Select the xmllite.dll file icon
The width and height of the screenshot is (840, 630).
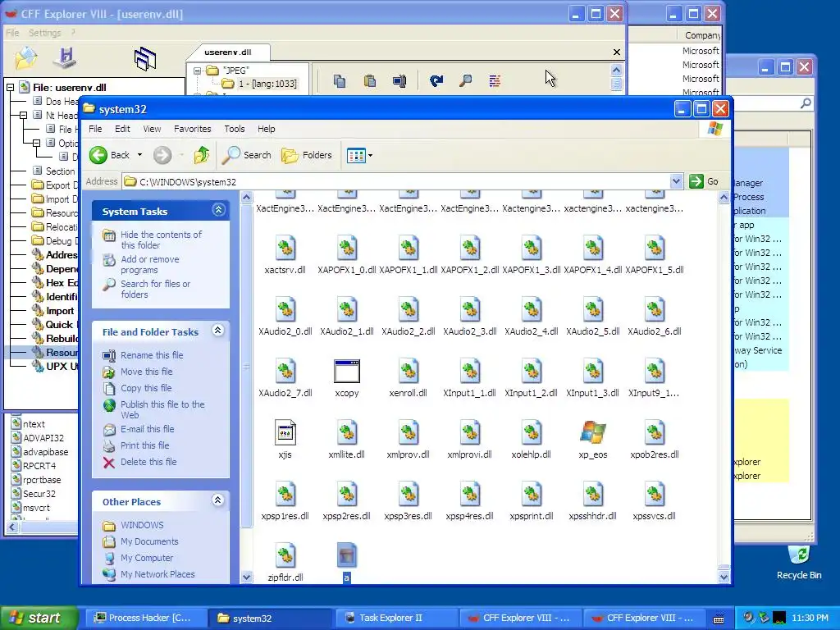(347, 433)
